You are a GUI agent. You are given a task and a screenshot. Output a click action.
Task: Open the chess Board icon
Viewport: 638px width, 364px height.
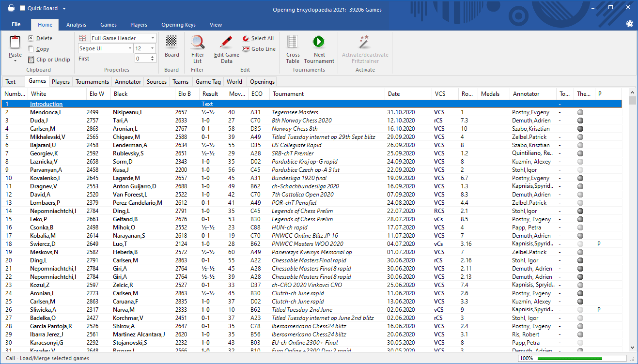(171, 41)
